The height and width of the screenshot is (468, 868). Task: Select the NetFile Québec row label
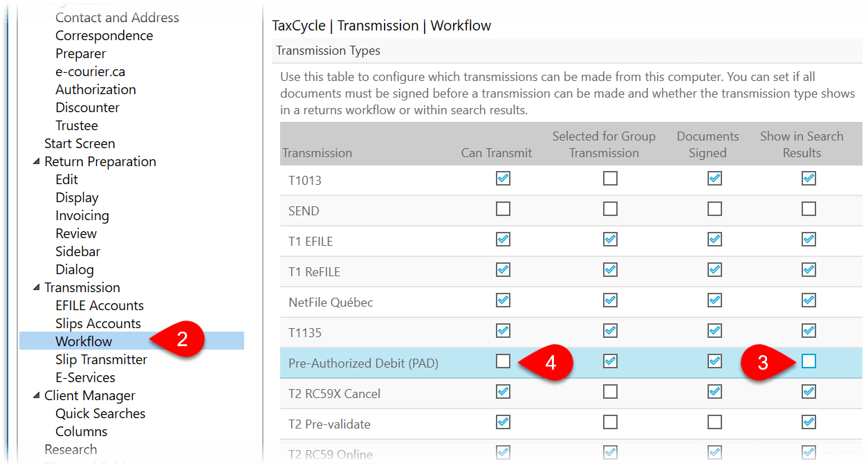pyautogui.click(x=331, y=303)
